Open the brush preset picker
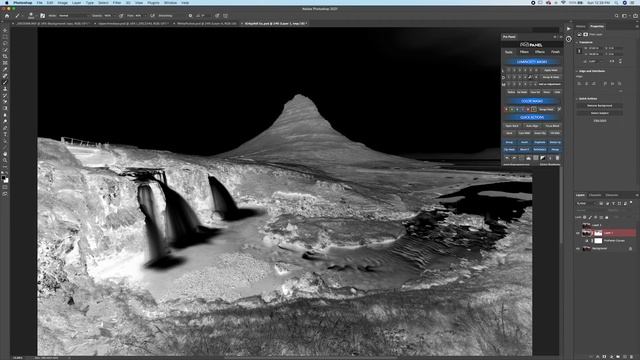This screenshot has height=360, width=640. click(31, 16)
